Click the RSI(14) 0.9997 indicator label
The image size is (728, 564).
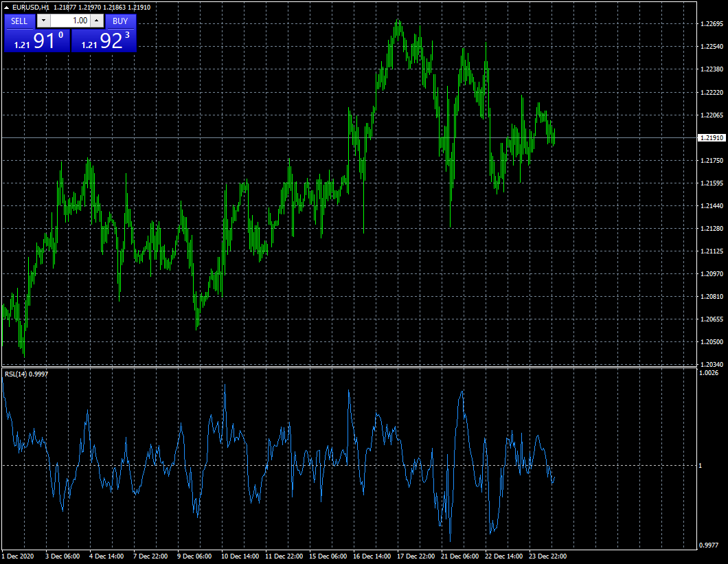click(x=27, y=374)
